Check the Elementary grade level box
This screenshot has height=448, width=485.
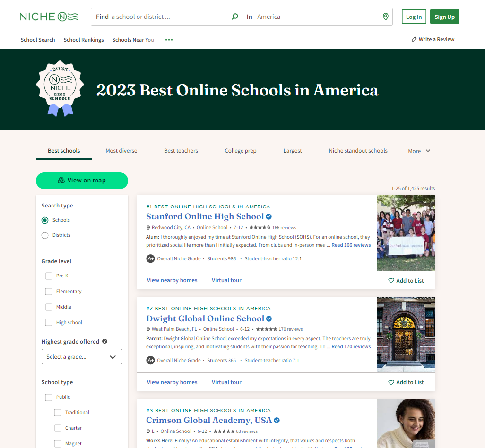(x=49, y=291)
